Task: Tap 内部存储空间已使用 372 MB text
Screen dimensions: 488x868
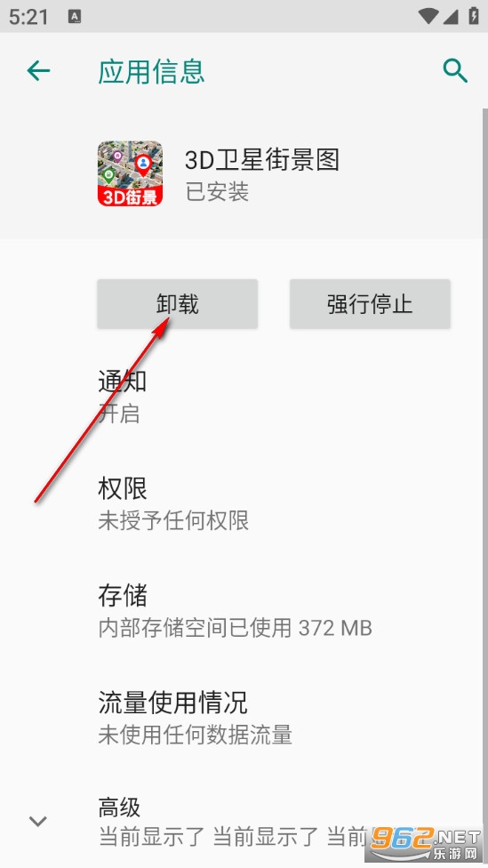Action: click(236, 628)
